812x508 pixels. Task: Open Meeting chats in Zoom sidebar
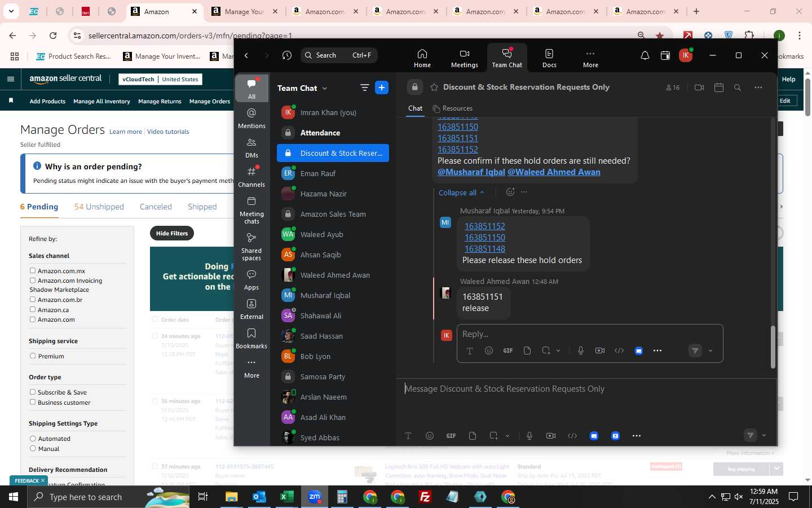[251, 209]
